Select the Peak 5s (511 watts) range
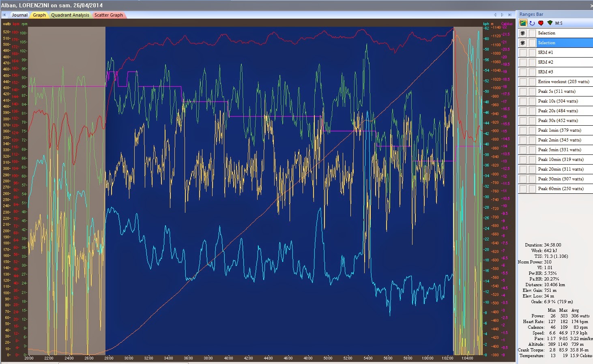593x364 pixels. [564, 92]
